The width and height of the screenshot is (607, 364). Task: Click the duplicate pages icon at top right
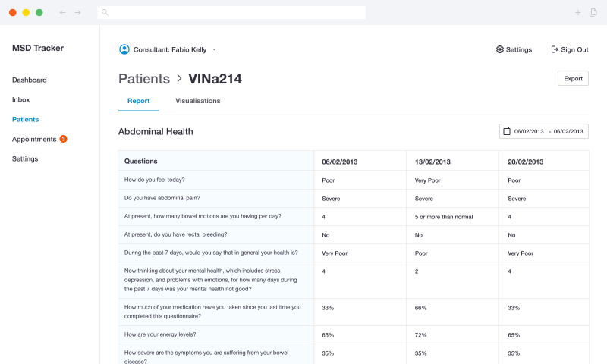(593, 12)
